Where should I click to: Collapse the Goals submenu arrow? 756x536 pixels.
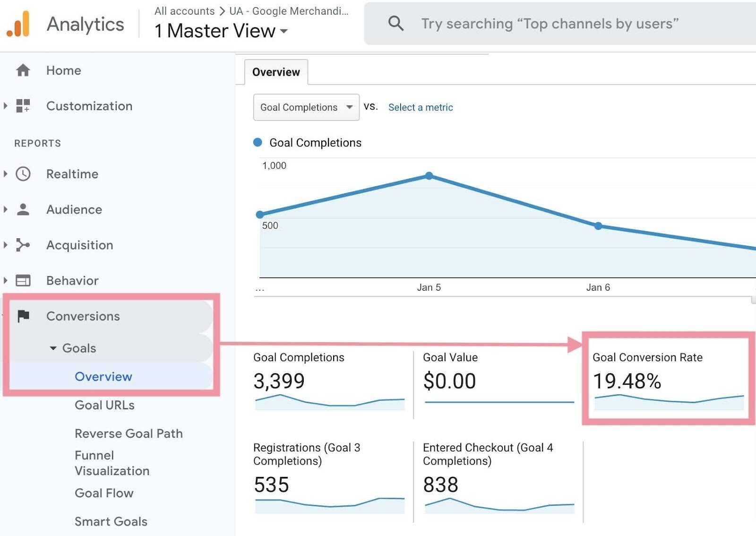(53, 348)
